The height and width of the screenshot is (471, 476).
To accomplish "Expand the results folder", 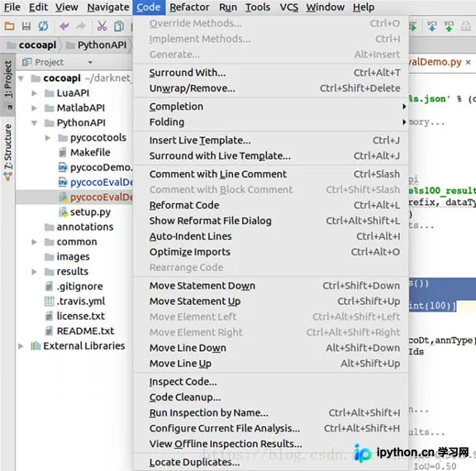I will click(x=35, y=272).
